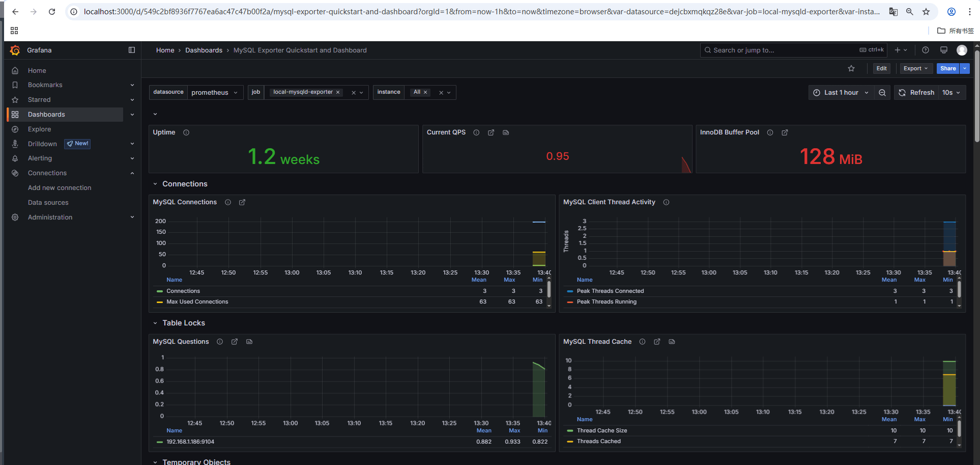This screenshot has height=465, width=980.
Task: Show InnoDB Buffer Pool info icon
Action: coord(770,132)
